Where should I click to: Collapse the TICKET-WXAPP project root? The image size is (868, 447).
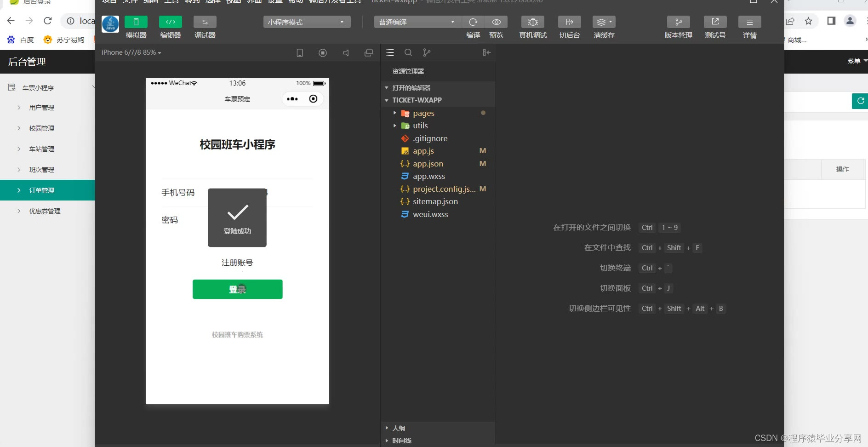(438, 100)
